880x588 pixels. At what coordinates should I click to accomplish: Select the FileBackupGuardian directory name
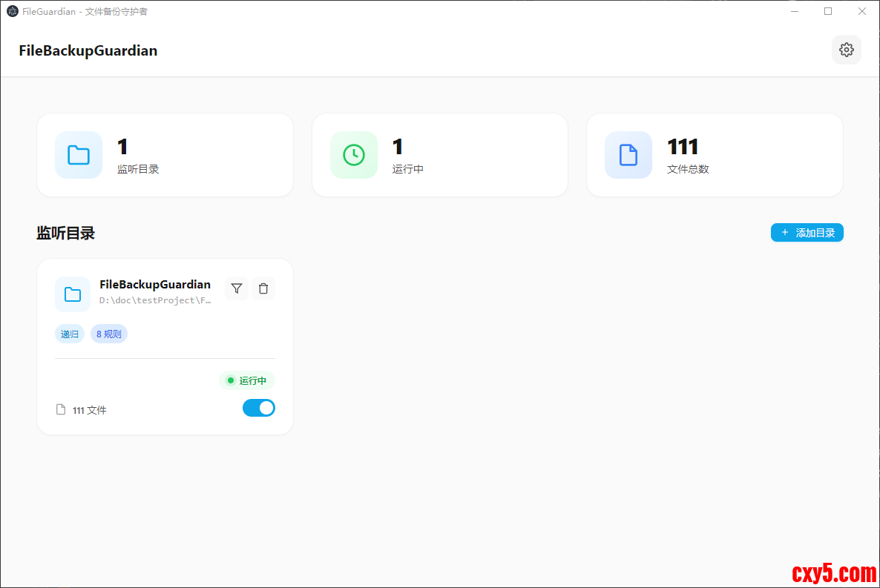tap(155, 285)
